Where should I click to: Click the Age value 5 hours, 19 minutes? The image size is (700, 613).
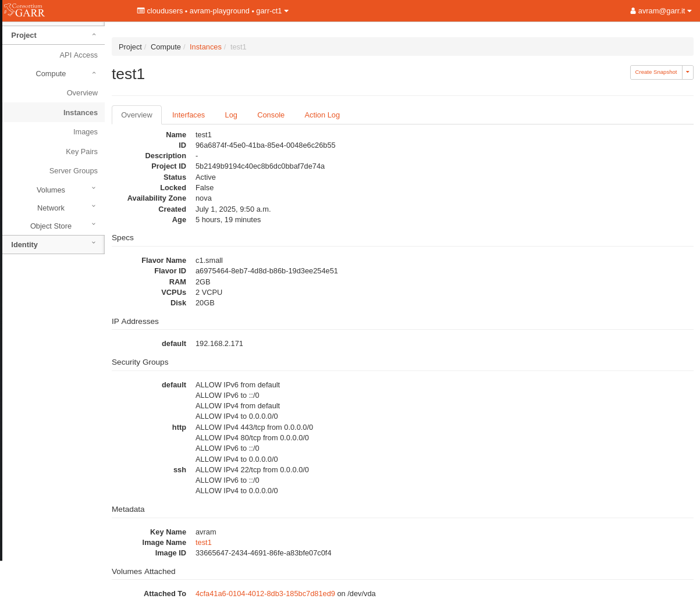tap(228, 220)
